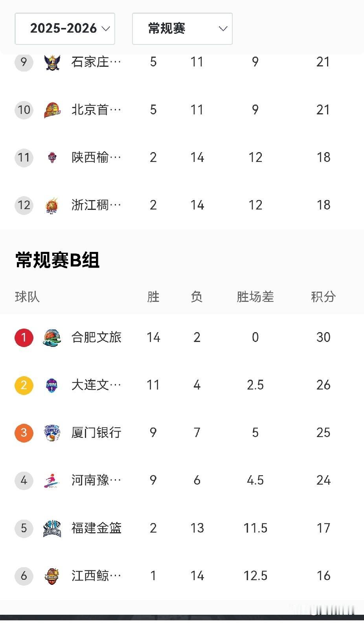Open the 2025-2026 season dropdown
The height and width of the screenshot is (623, 364).
(65, 29)
